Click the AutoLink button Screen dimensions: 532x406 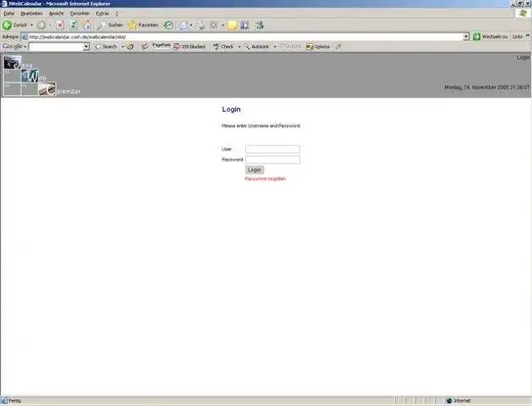257,47
